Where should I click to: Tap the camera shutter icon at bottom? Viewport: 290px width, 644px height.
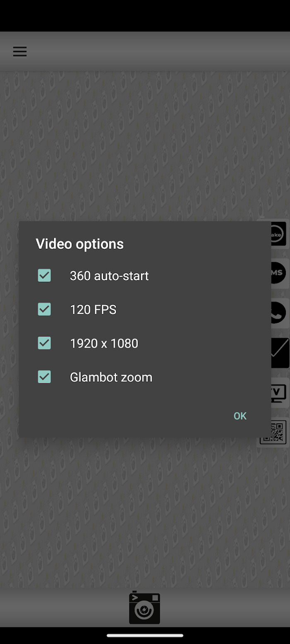pyautogui.click(x=145, y=607)
